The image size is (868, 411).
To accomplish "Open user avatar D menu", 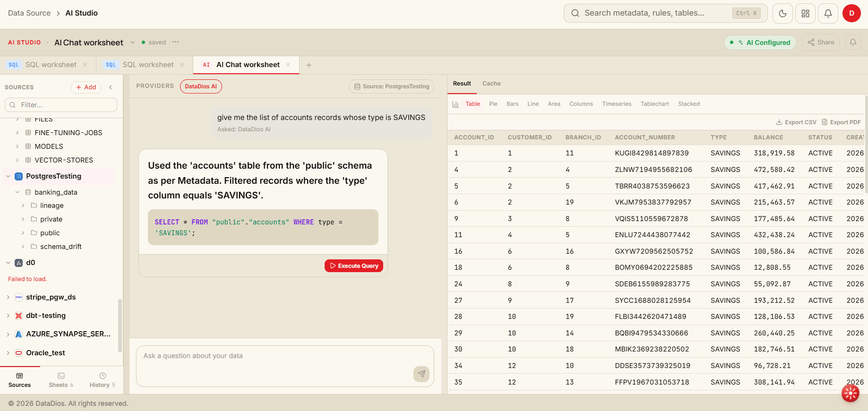I will [851, 13].
